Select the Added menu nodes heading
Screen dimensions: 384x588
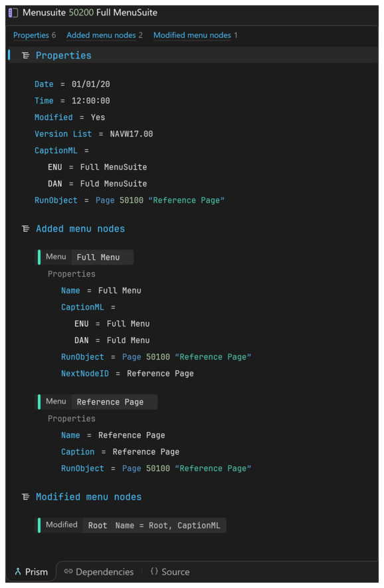click(x=80, y=229)
